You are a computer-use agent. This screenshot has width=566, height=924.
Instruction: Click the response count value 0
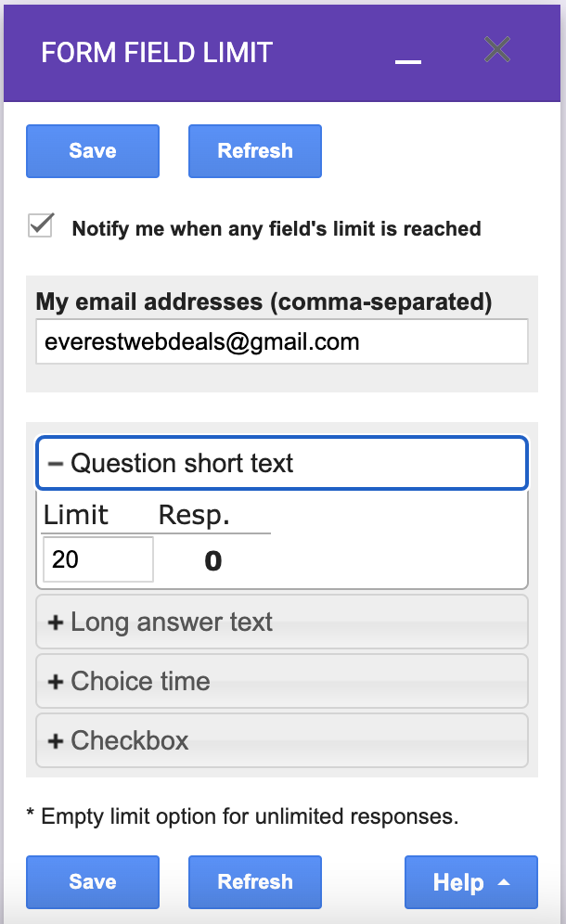click(x=213, y=561)
